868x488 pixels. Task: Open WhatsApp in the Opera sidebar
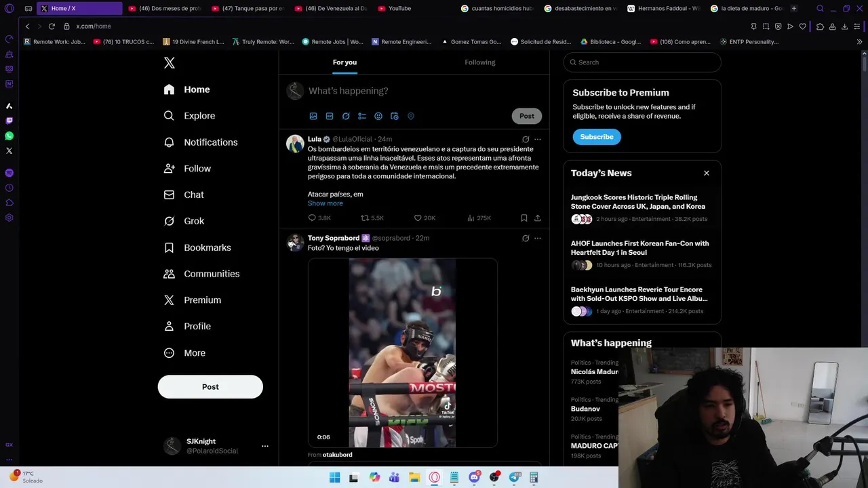point(9,136)
